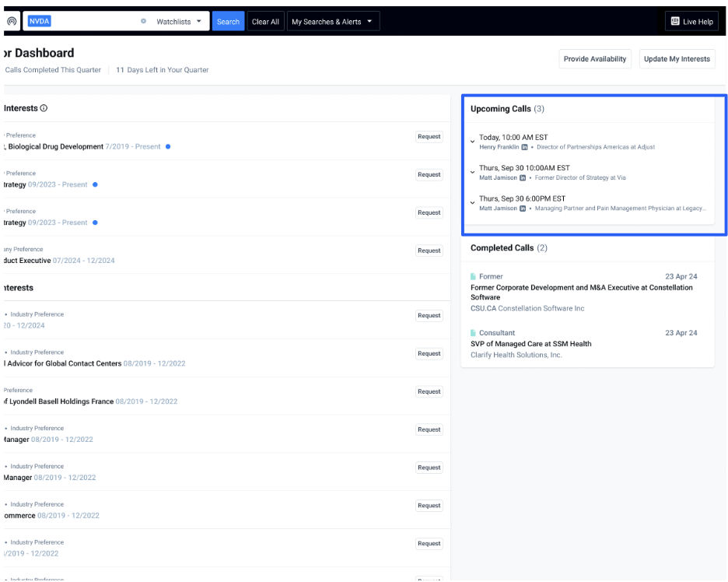
Task: Expand the Today 10:00 AM EST call
Action: (x=472, y=142)
